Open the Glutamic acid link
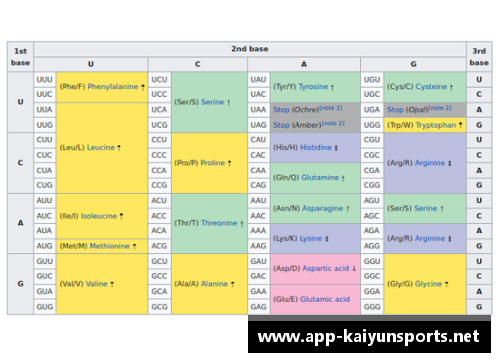Screen dimensions: 500x362 click(x=325, y=299)
